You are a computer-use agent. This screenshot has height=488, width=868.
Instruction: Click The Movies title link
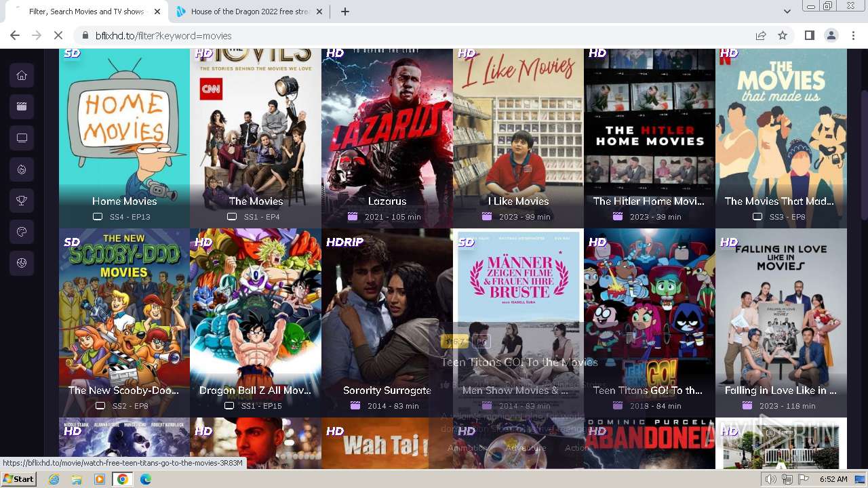point(256,201)
